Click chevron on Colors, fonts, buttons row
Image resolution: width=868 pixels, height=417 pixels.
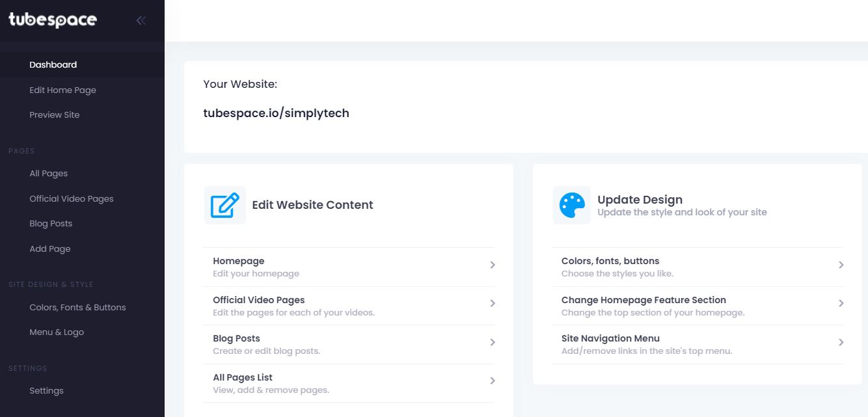(841, 265)
